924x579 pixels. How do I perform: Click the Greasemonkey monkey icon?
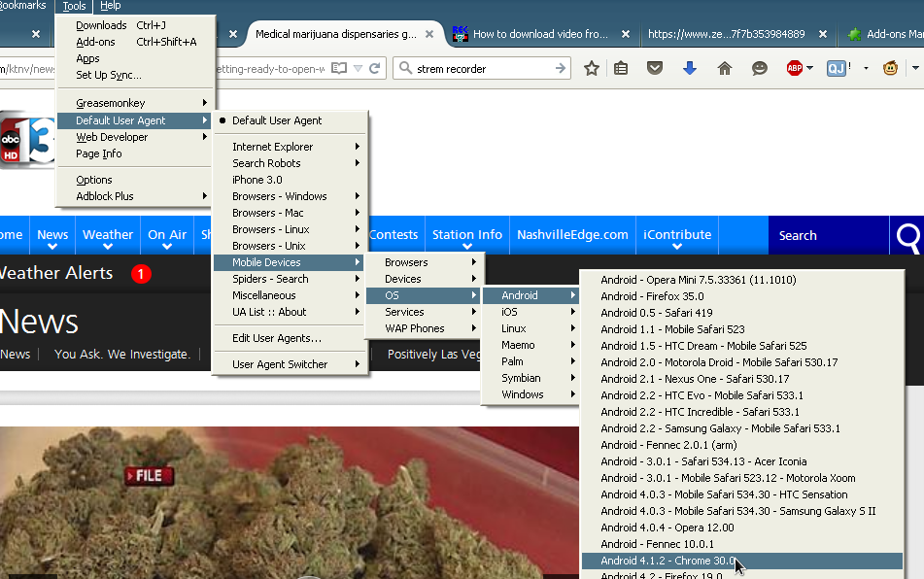[x=890, y=68]
